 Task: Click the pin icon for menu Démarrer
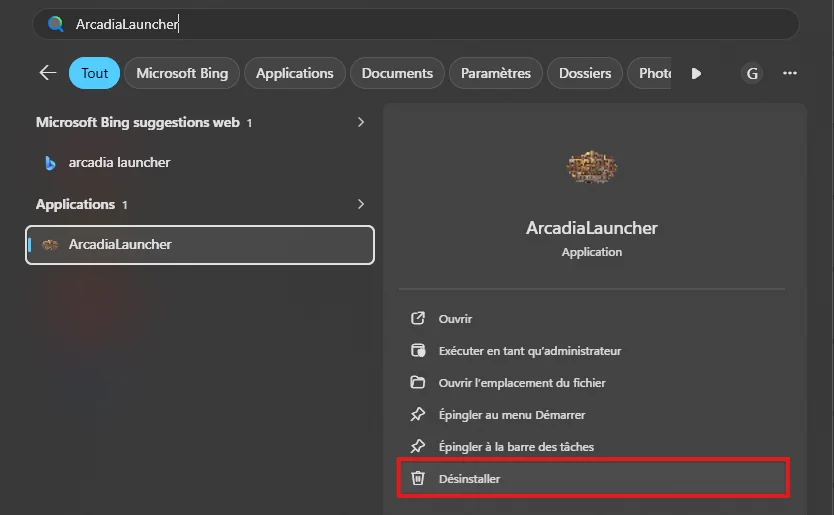point(418,414)
